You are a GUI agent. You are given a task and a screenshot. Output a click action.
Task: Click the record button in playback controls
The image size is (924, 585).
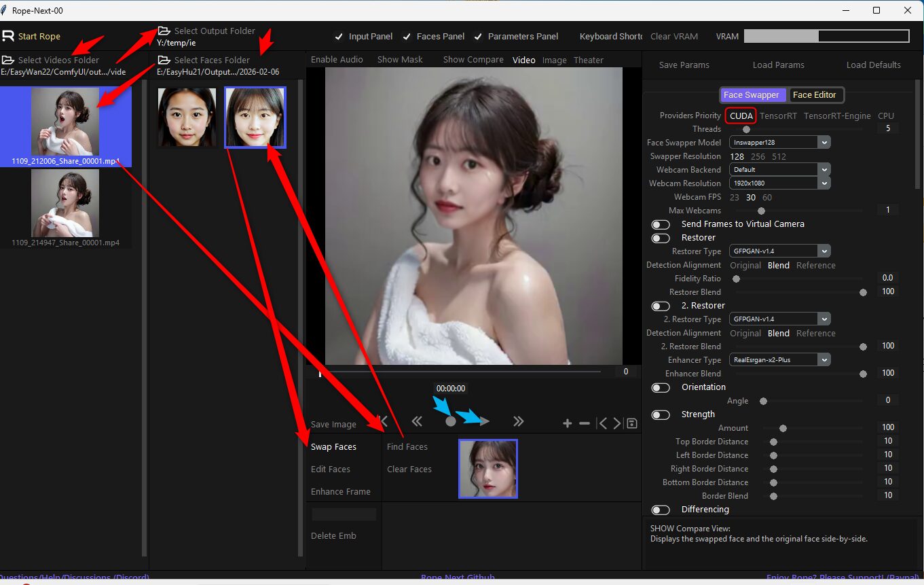450,422
